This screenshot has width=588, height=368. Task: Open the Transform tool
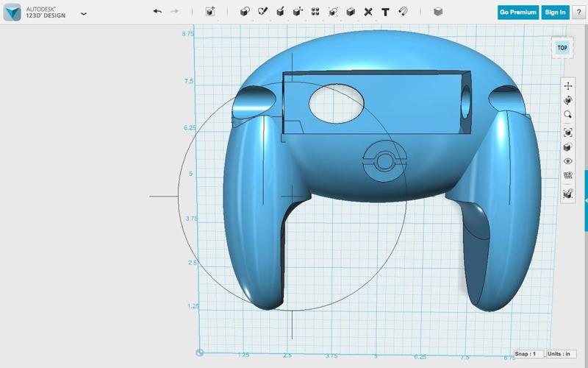210,12
